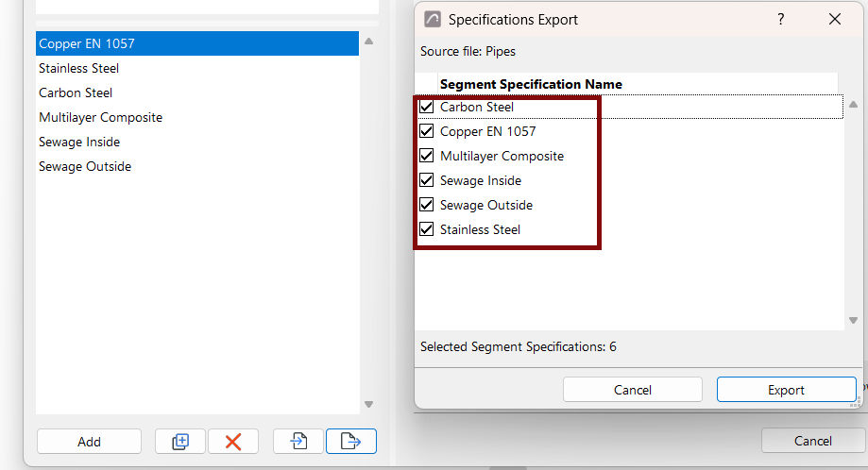Click the Export button
This screenshot has height=470, width=868.
786,390
